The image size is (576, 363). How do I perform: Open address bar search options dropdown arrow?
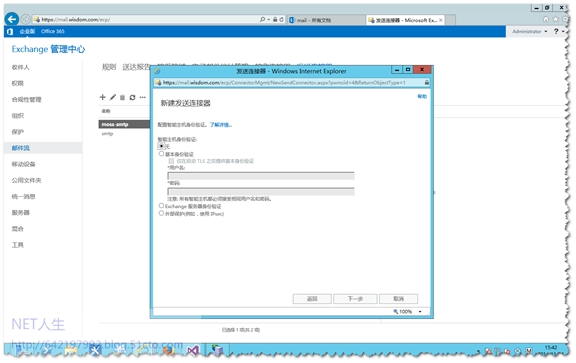click(x=269, y=19)
